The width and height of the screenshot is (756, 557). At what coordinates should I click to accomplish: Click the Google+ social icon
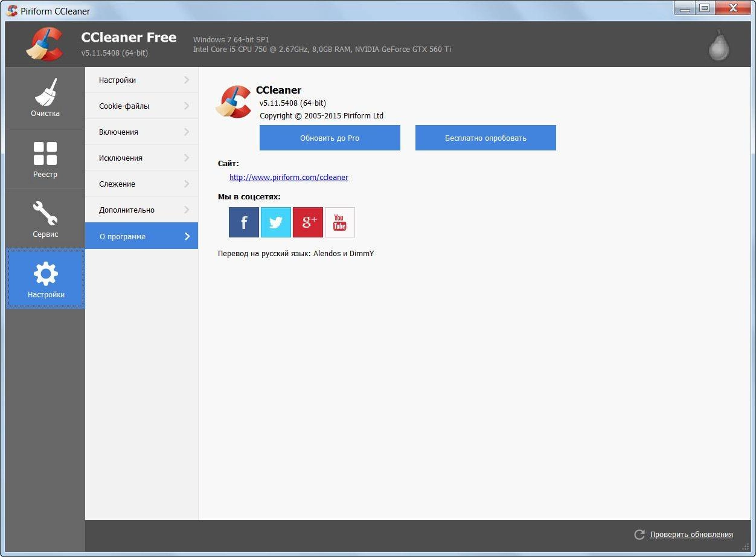click(308, 222)
